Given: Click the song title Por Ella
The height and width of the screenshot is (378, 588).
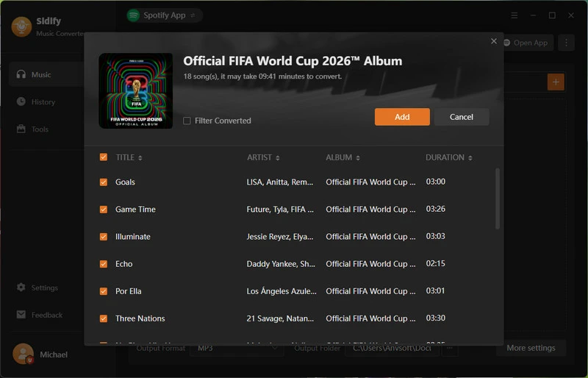Looking at the screenshot, I should [x=128, y=291].
